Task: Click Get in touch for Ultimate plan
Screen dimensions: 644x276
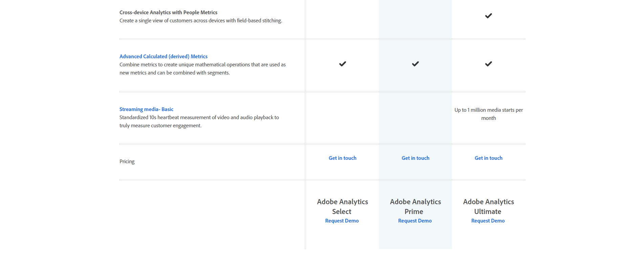Action: coord(488,158)
